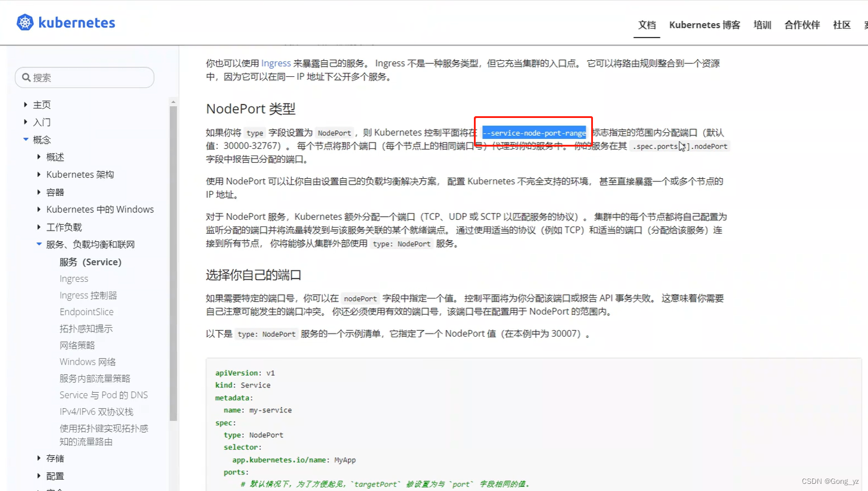
Task: Open the 概述 sidebar entry
Action: [x=55, y=157]
